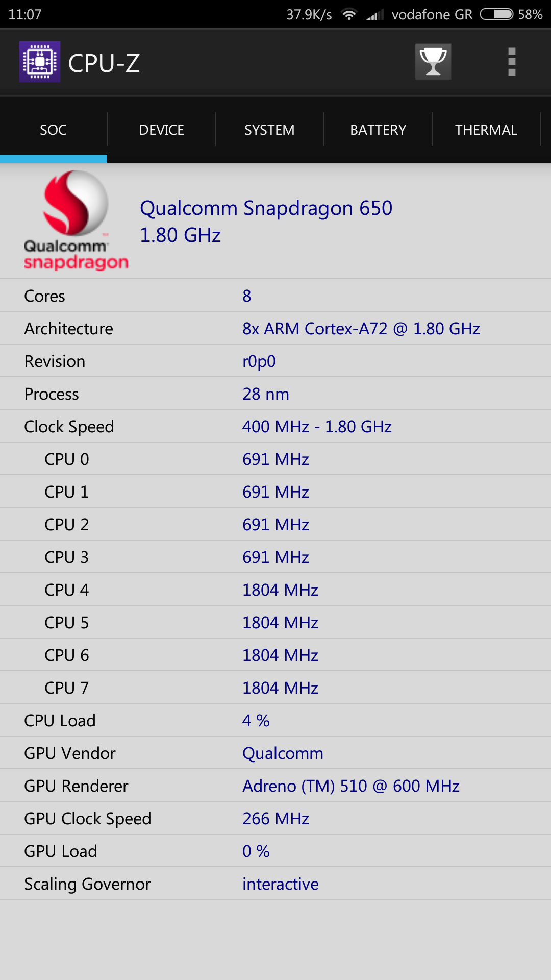Show the THERMAL tab
The image size is (551, 980).
click(486, 130)
